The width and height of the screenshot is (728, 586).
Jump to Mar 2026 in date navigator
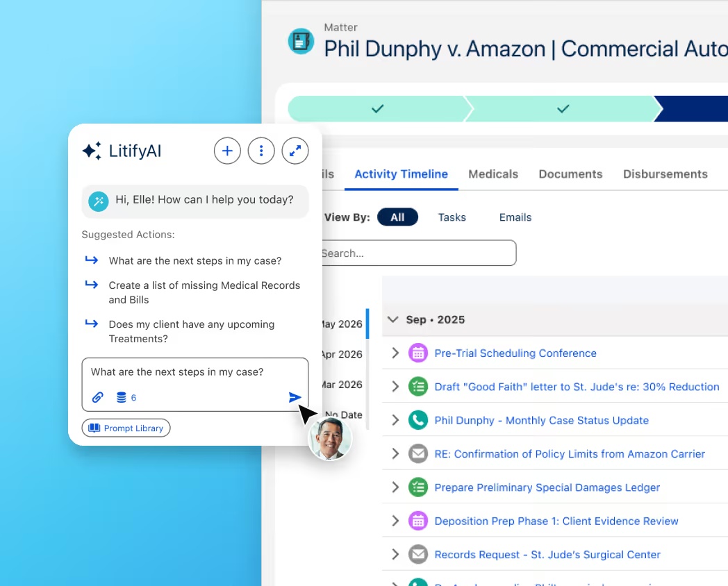coord(342,385)
